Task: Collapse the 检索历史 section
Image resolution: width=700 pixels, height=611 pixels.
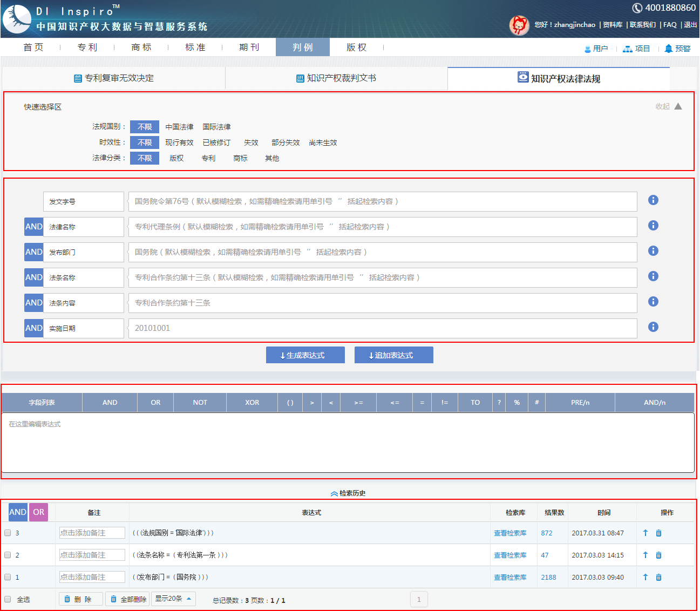Action: coord(348,493)
